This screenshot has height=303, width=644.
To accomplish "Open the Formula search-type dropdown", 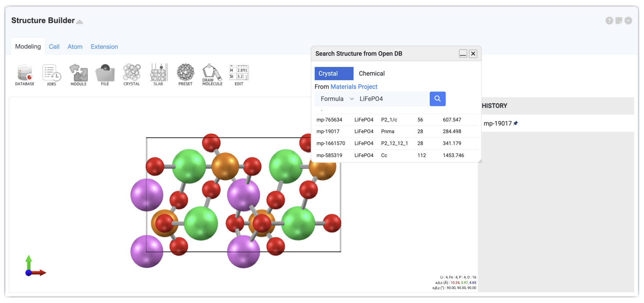I will coord(337,99).
